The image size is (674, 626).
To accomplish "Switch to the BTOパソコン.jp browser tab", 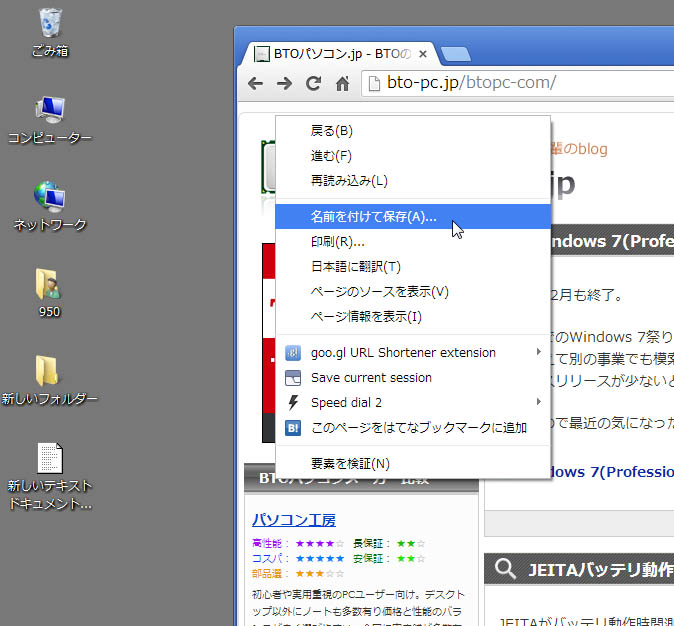I will point(340,54).
